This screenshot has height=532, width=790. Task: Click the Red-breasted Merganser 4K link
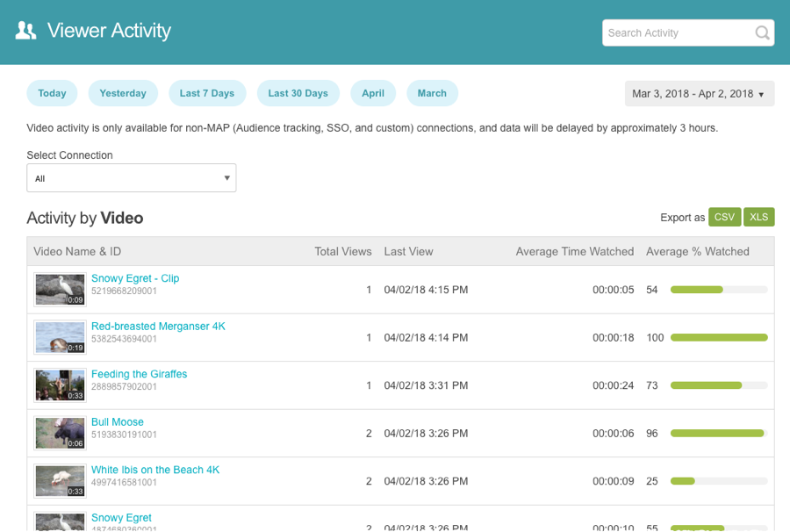coord(158,327)
